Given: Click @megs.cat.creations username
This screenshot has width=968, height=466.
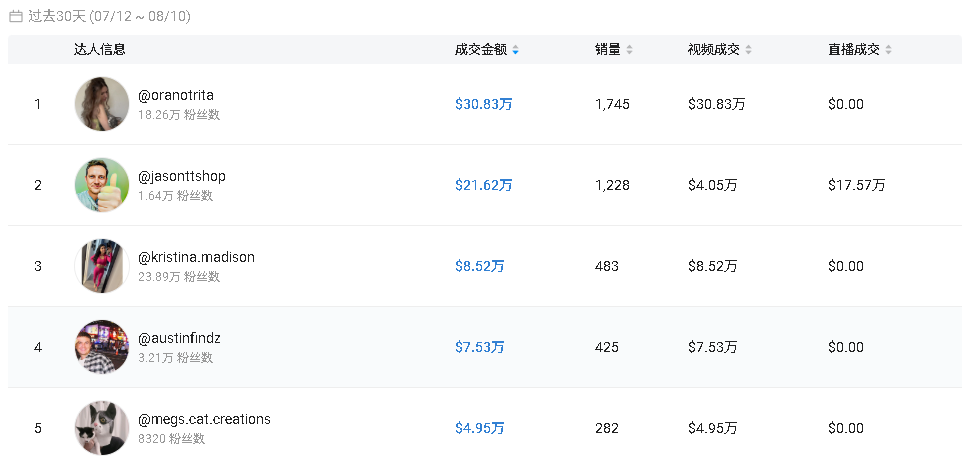Looking at the screenshot, I should coord(204,419).
